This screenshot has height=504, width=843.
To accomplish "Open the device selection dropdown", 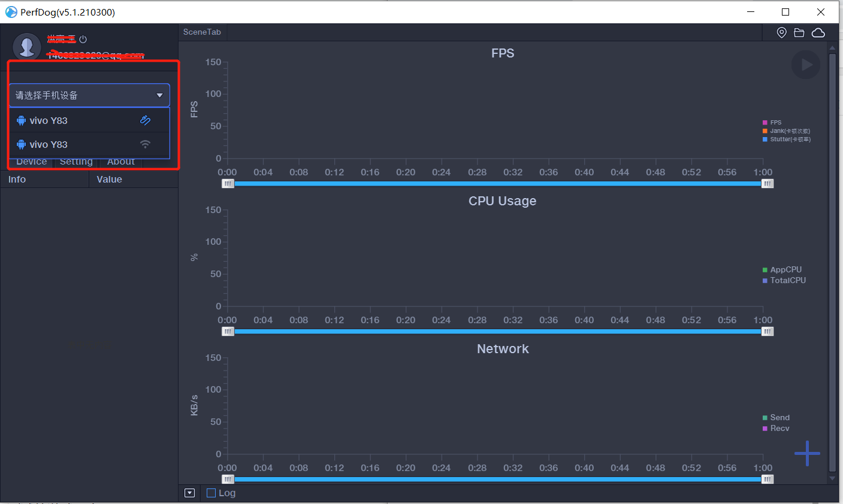I will coord(89,95).
